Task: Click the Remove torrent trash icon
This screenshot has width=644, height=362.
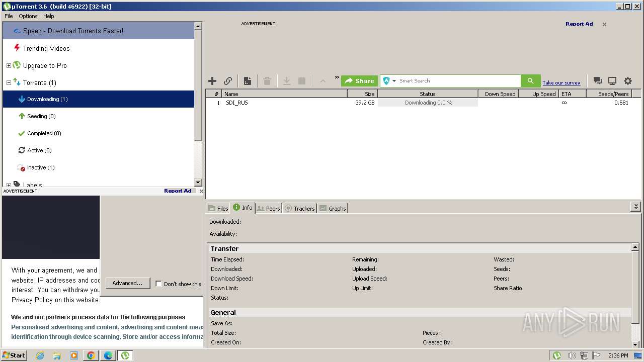Action: pyautogui.click(x=267, y=81)
